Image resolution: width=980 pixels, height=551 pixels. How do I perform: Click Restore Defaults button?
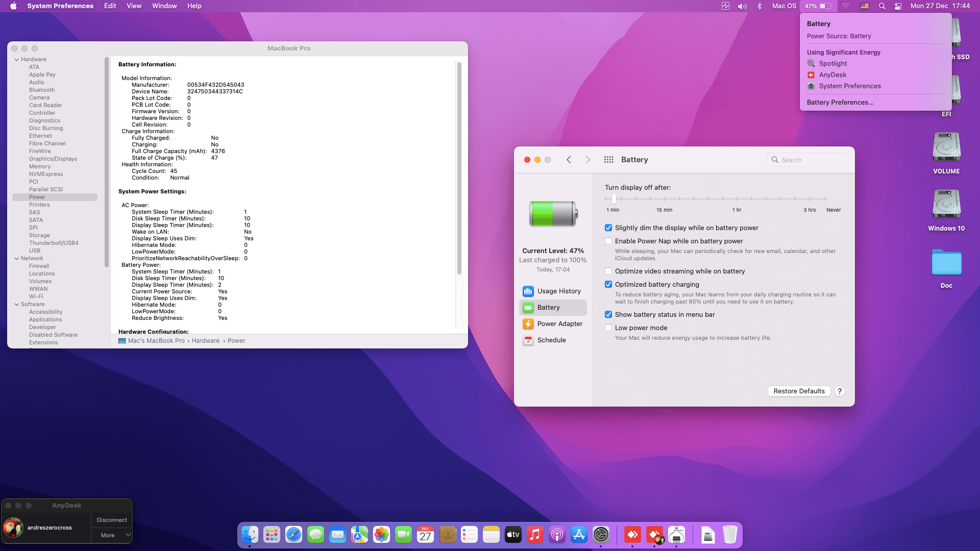coord(799,391)
